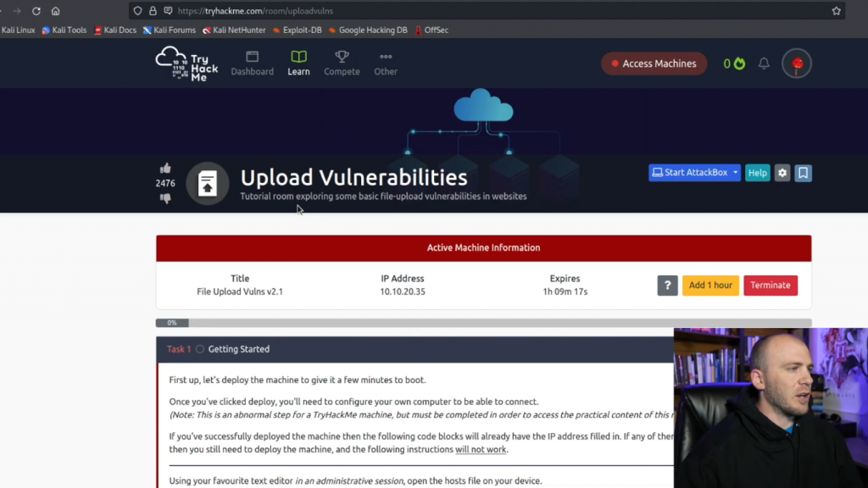
Task: Open room settings gear icon
Action: click(x=782, y=173)
